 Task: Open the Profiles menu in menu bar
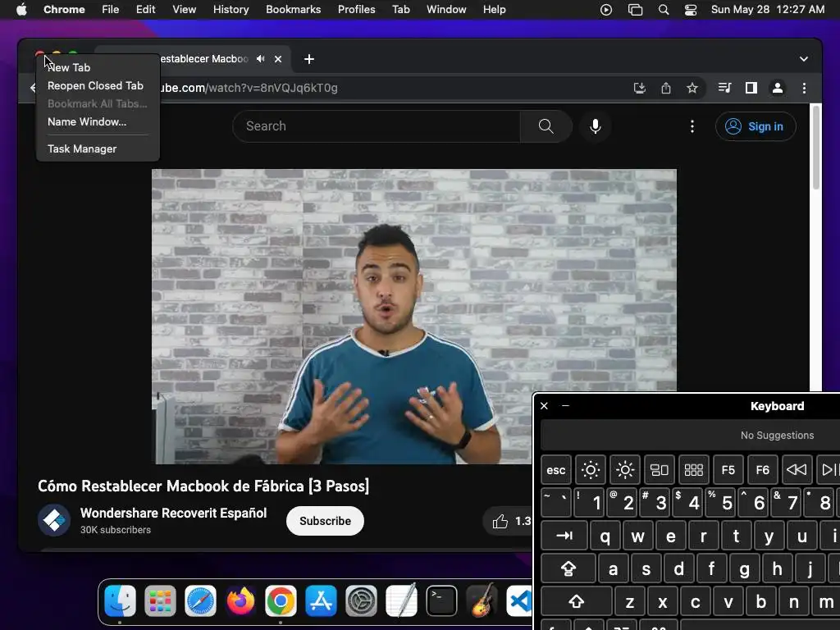(x=356, y=9)
